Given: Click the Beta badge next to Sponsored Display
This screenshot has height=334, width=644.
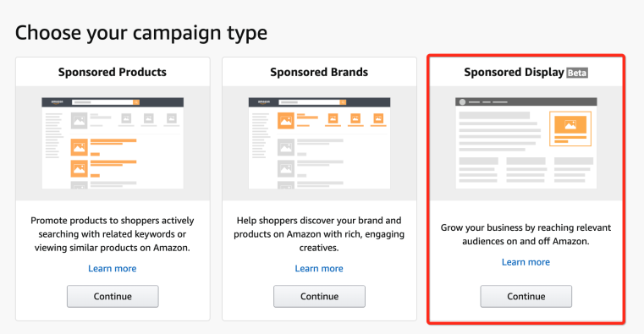Looking at the screenshot, I should click(577, 73).
